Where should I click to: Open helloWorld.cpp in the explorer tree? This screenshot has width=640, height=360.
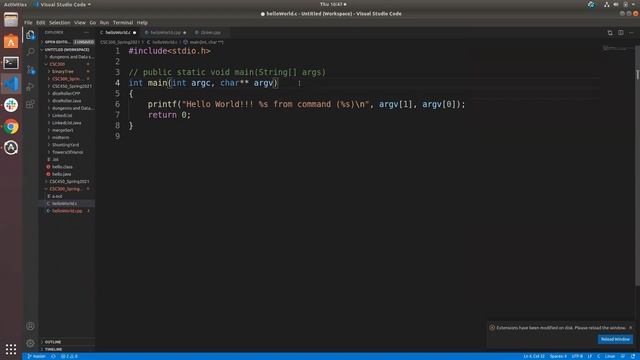67,211
